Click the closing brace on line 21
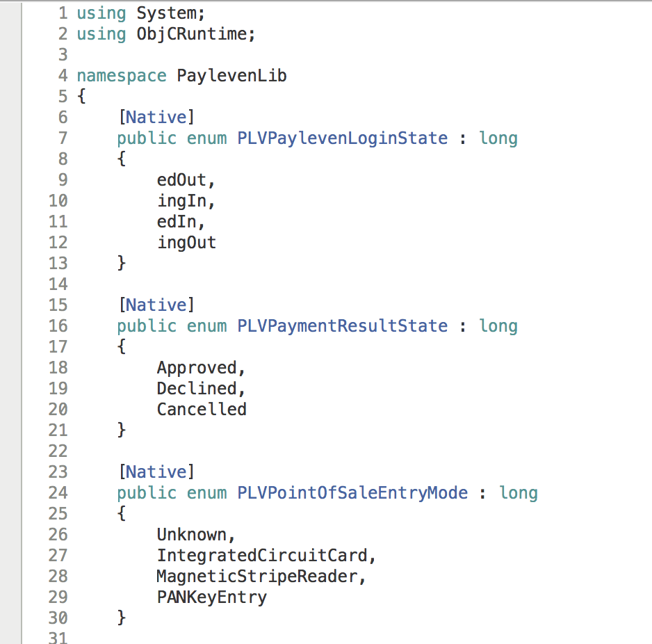652x644 pixels. pos(122,430)
